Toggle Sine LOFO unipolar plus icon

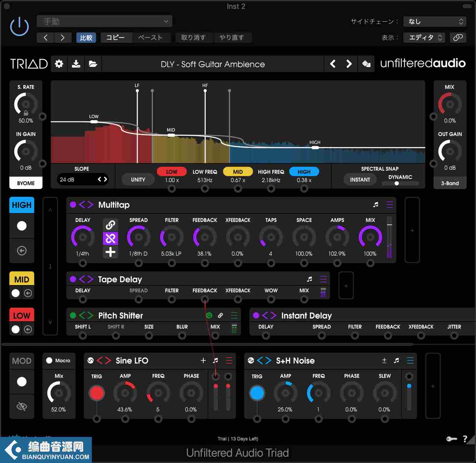coord(203,360)
